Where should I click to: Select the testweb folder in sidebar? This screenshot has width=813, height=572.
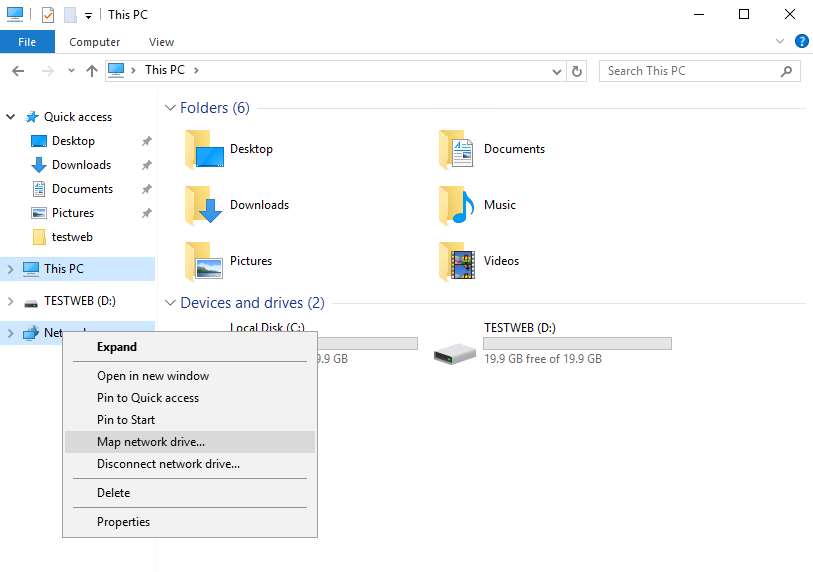[72, 237]
